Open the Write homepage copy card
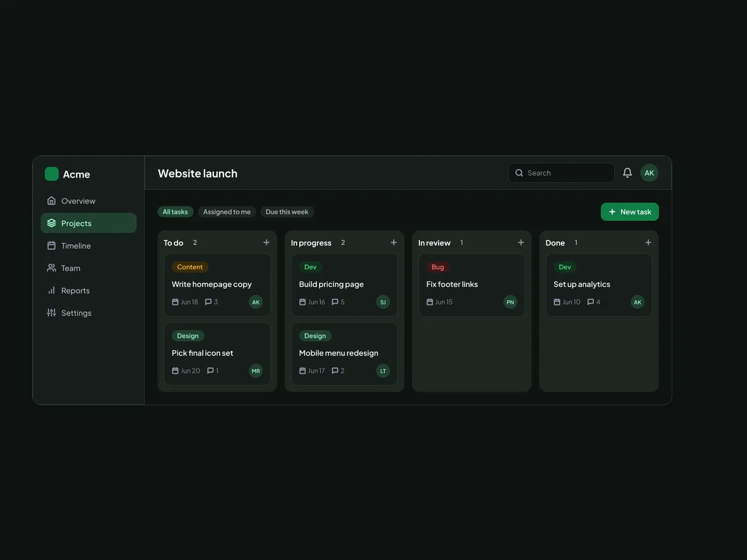 [217, 285]
